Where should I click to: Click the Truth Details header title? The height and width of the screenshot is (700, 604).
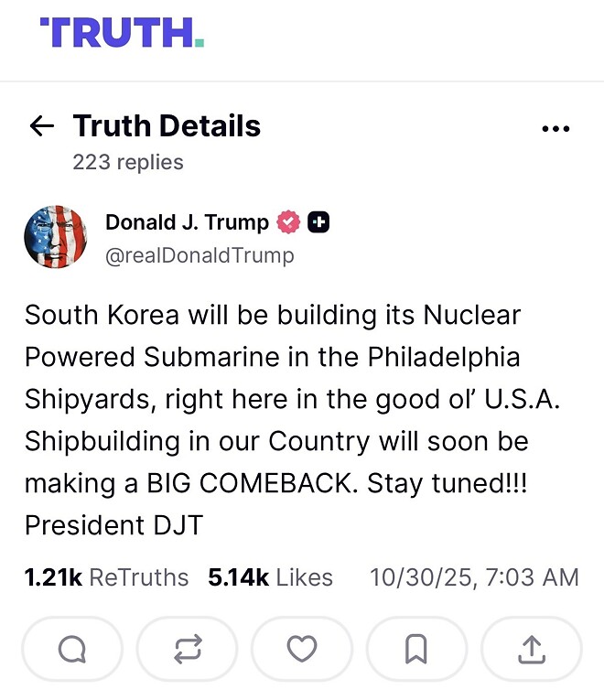[167, 126]
